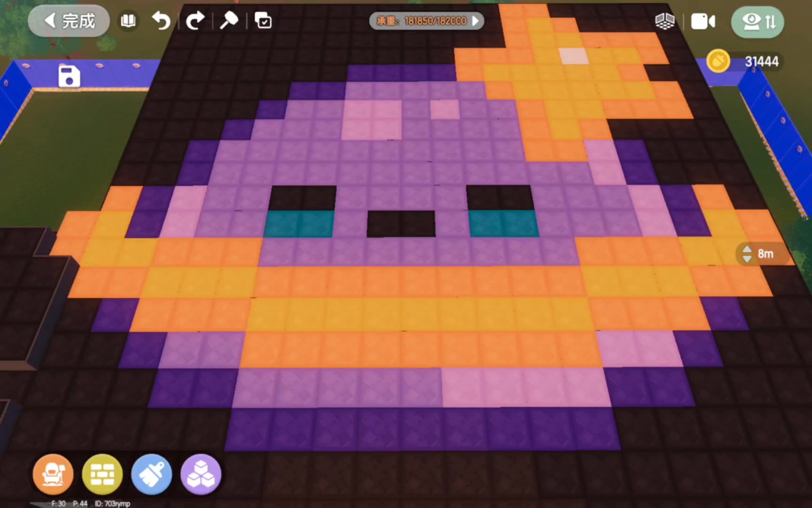Screen dimensions: 812x508
Task: Expand the load capacity 181850/182000 arrow
Action: (x=476, y=21)
